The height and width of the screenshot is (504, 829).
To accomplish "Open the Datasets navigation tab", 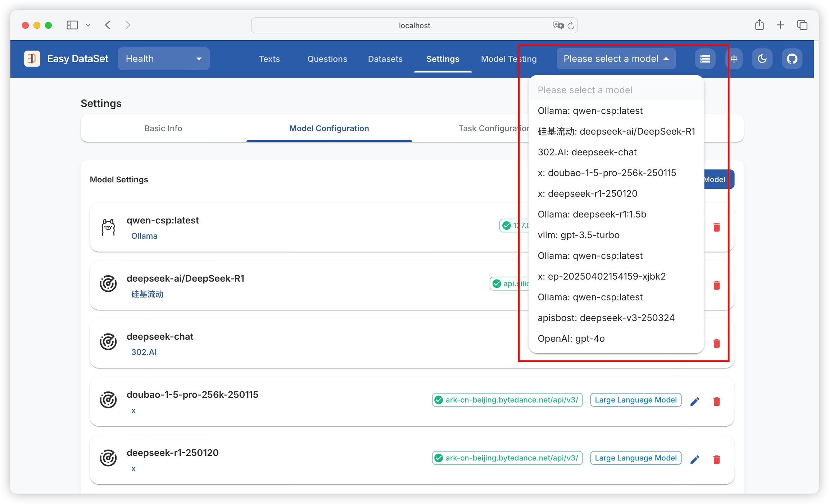I will 385,59.
